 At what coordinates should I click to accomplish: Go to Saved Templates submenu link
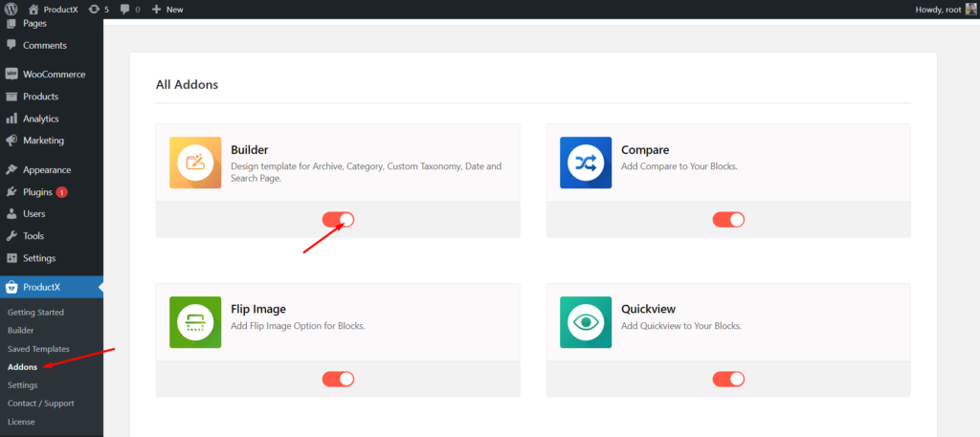38,349
